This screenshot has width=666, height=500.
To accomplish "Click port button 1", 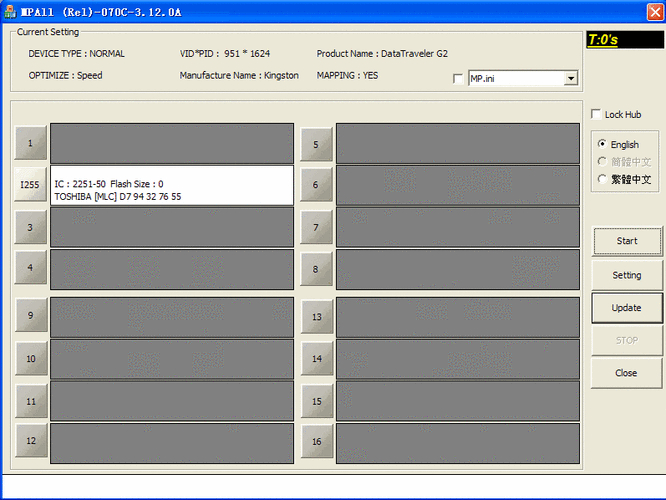I will (30, 143).
